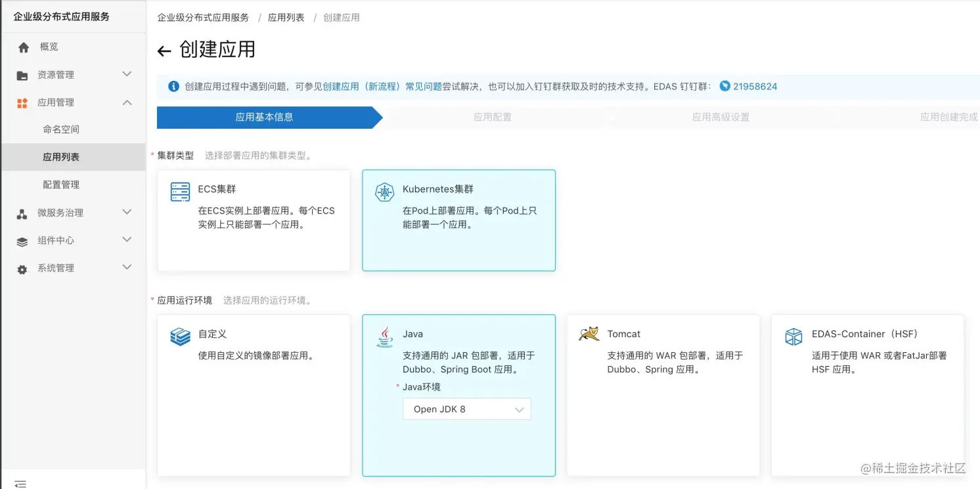This screenshot has width=980, height=489.
Task: Select the Kubernetes集群 cluster type card
Action: tap(458, 220)
